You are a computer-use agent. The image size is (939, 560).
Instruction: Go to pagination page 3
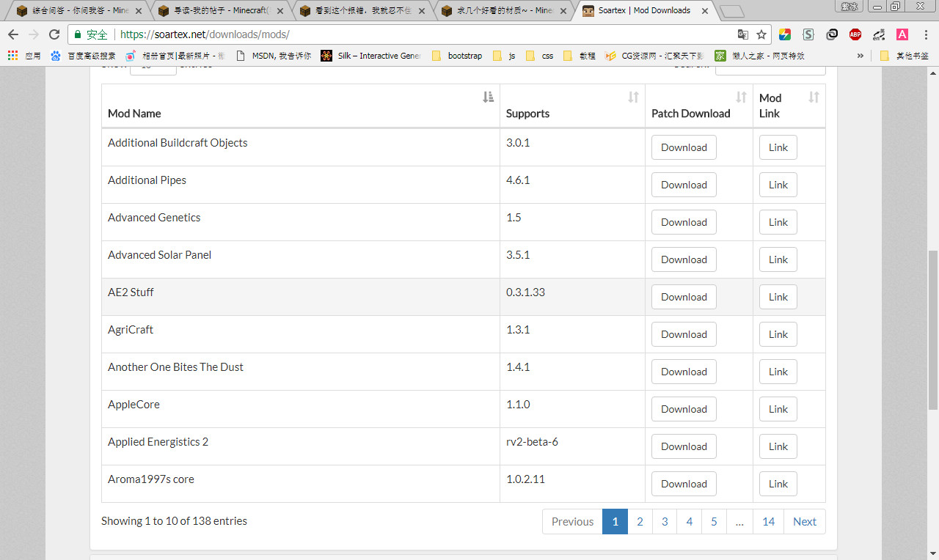click(665, 522)
